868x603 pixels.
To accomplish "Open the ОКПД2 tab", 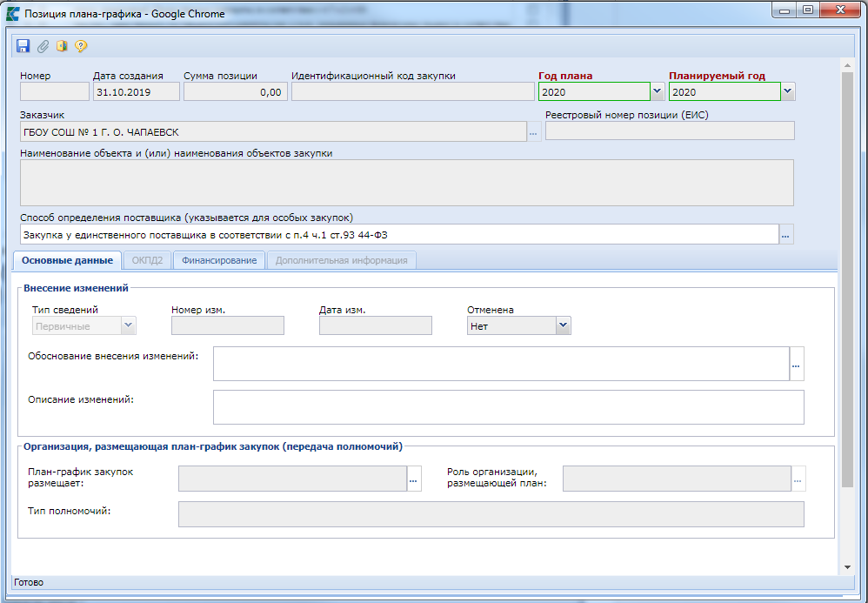I will click(x=147, y=260).
